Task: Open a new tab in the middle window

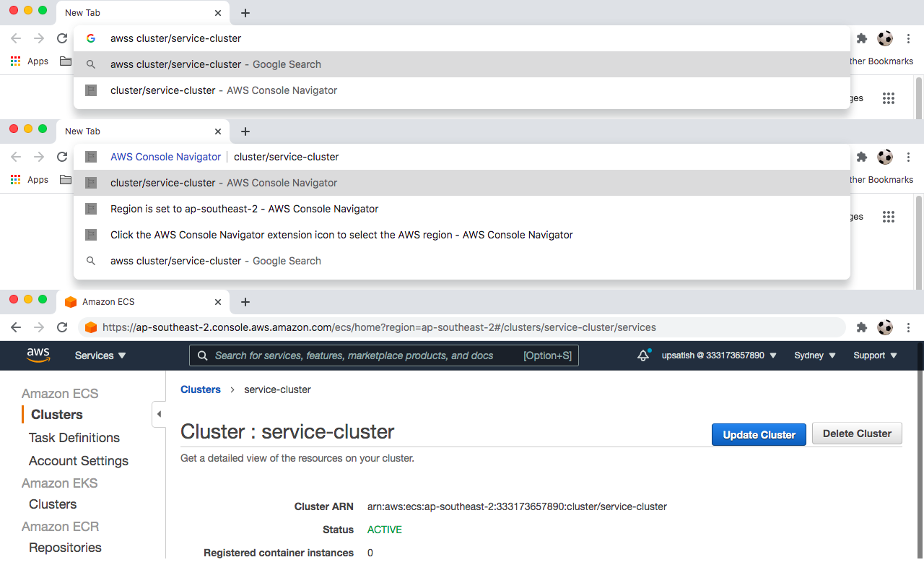Action: pos(245,131)
